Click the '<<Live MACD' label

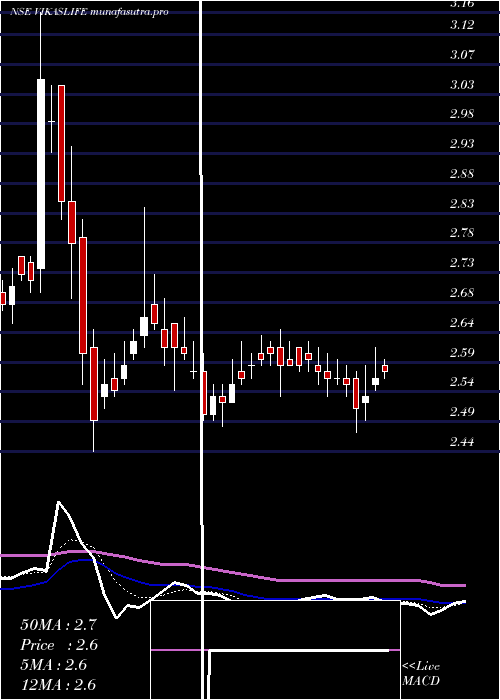[421, 674]
